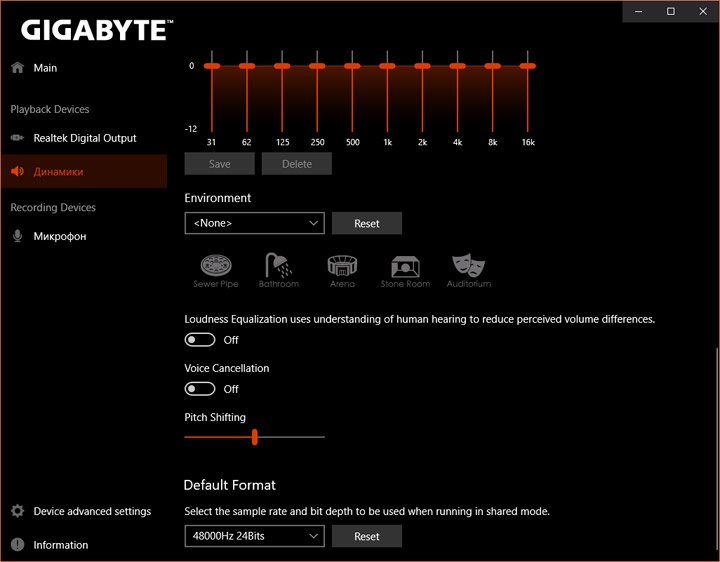Click Reset next to Environment dropdown
This screenshot has width=720, height=562.
pos(367,223)
